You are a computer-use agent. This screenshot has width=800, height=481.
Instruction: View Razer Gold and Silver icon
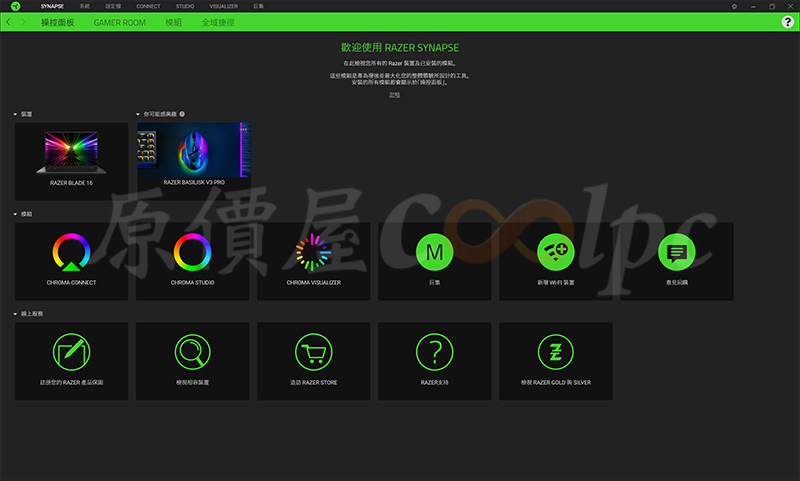pyautogui.click(x=556, y=352)
